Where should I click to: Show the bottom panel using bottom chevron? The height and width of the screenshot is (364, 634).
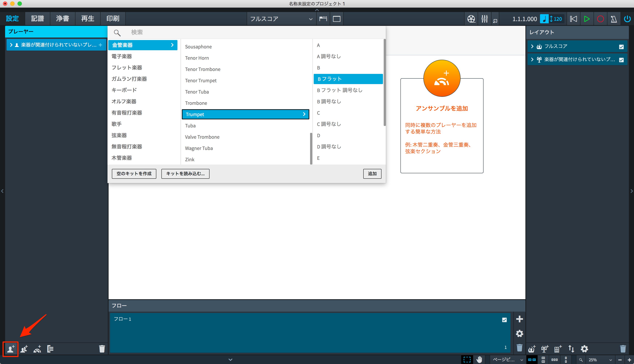point(230,360)
